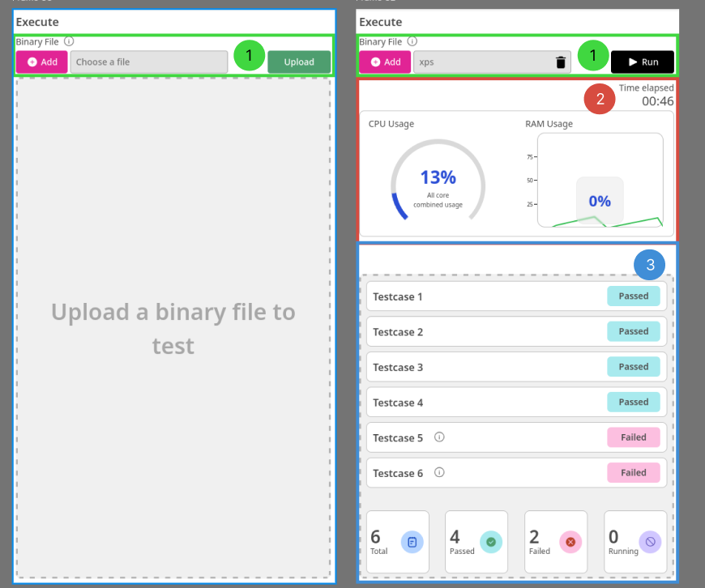Click Binary File info icon in right panel
Screen dimensions: 705x588
coord(412,41)
